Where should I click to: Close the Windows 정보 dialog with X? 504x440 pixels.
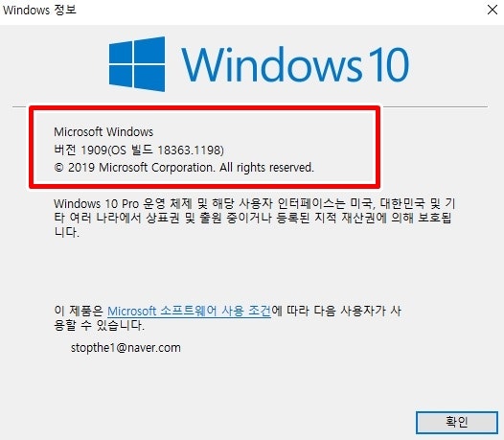493,10
